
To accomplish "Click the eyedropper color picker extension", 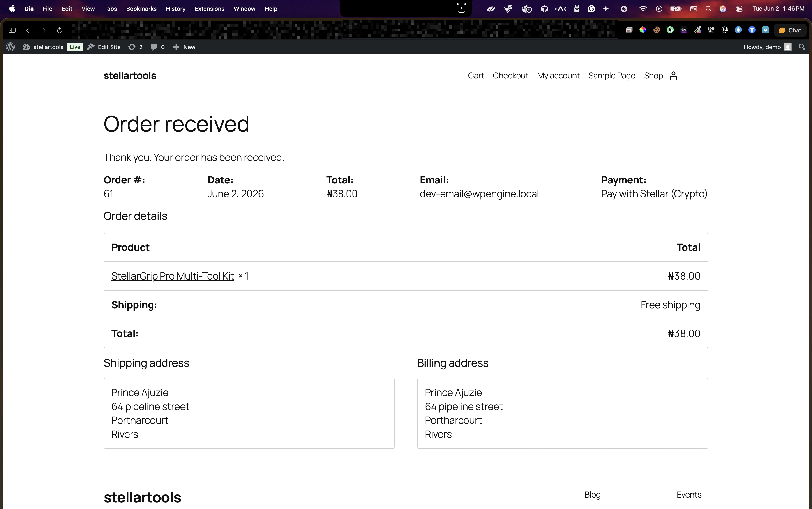I will point(697,30).
